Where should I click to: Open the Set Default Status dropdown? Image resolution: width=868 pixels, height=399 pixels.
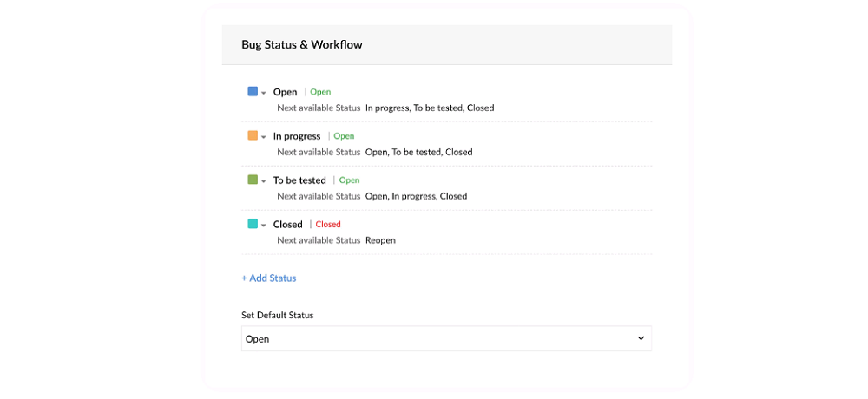tap(446, 338)
